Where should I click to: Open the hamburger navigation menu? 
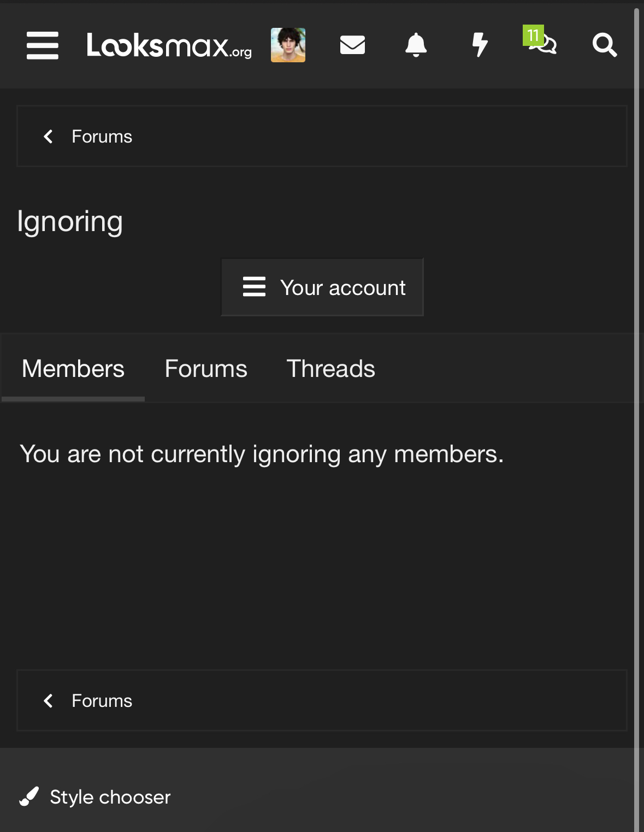pos(43,45)
